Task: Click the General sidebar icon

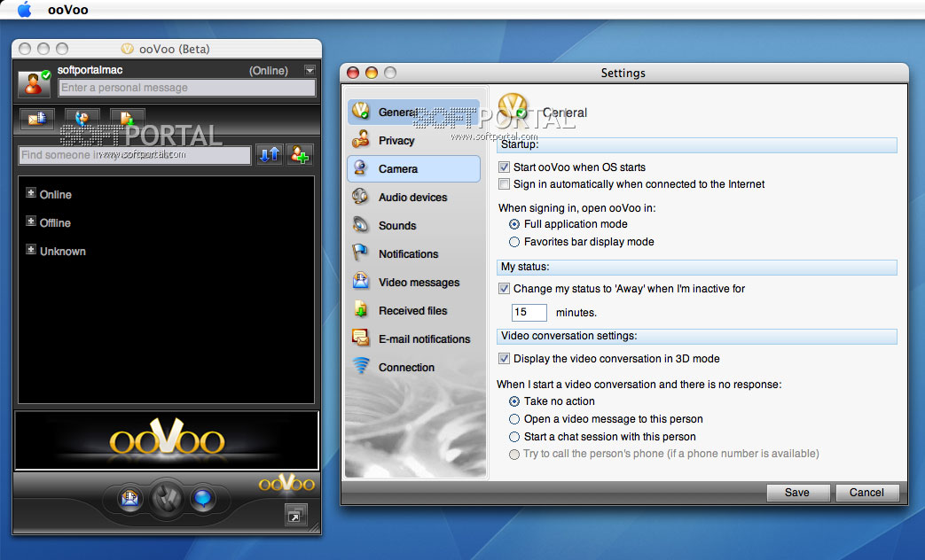Action: pyautogui.click(x=360, y=110)
